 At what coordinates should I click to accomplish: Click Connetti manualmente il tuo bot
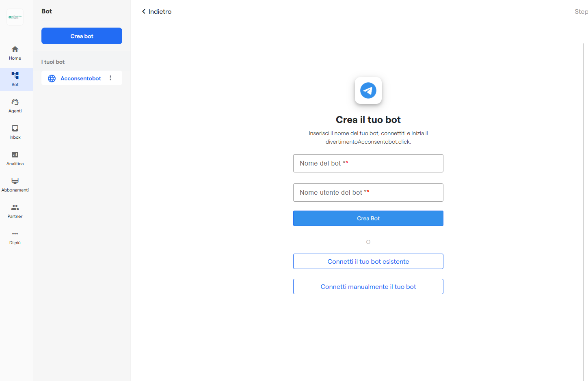pos(368,286)
